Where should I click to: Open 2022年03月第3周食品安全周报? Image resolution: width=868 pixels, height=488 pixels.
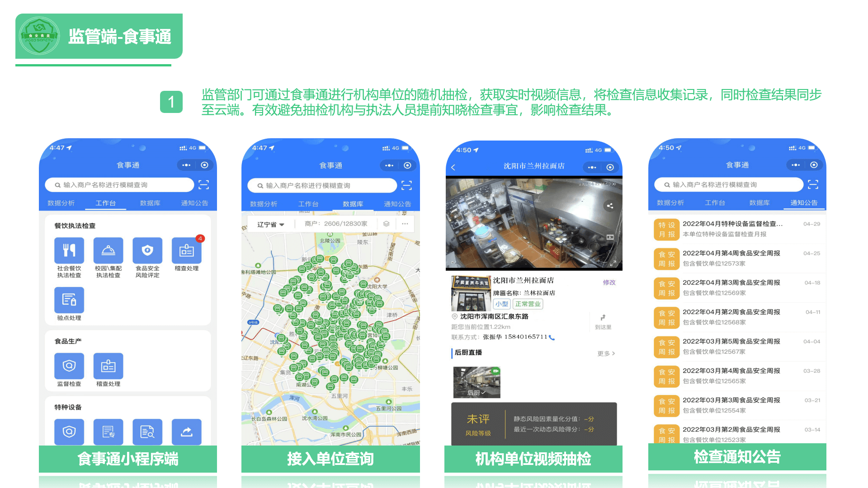tap(737, 405)
